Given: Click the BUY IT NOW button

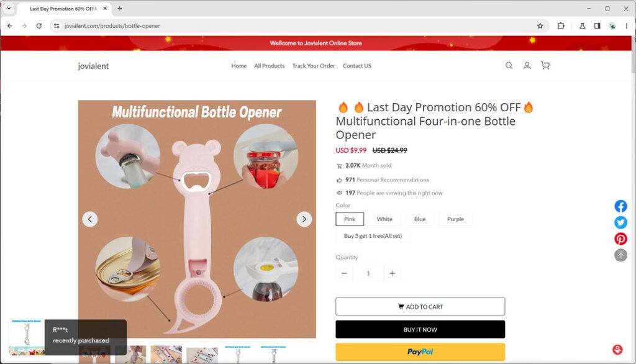Looking at the screenshot, I should click(x=420, y=329).
